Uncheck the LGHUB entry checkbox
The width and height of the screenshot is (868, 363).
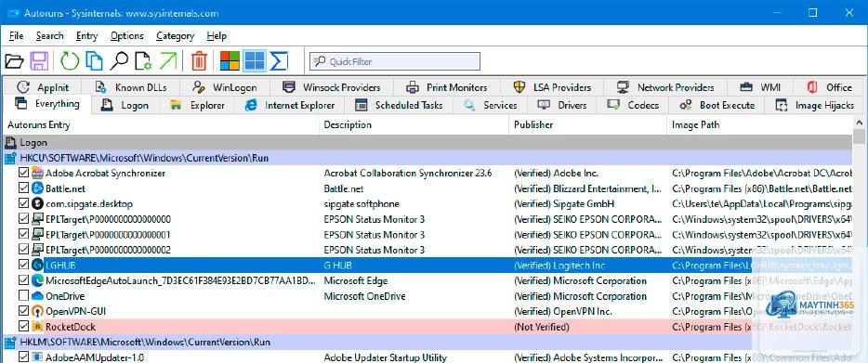pos(23,266)
